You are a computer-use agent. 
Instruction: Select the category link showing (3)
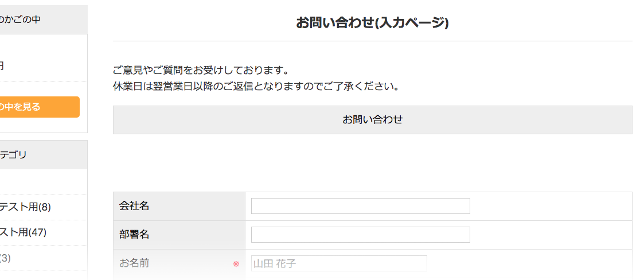(x=6, y=258)
